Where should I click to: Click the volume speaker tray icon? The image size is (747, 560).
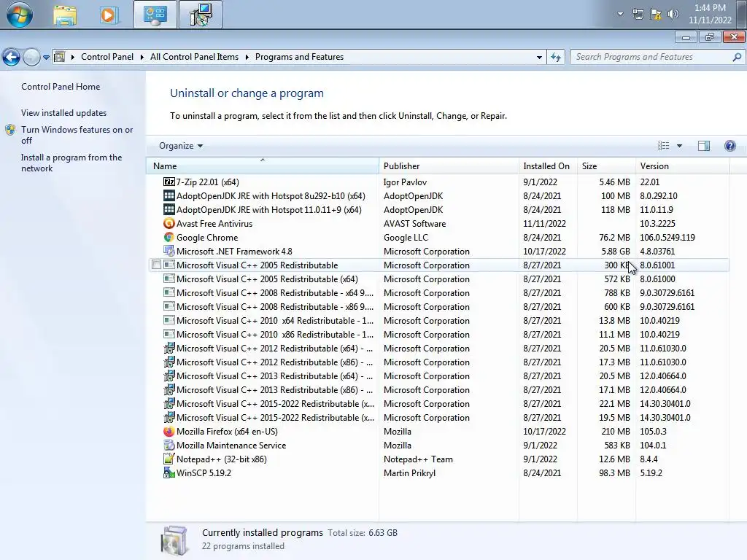coord(673,14)
